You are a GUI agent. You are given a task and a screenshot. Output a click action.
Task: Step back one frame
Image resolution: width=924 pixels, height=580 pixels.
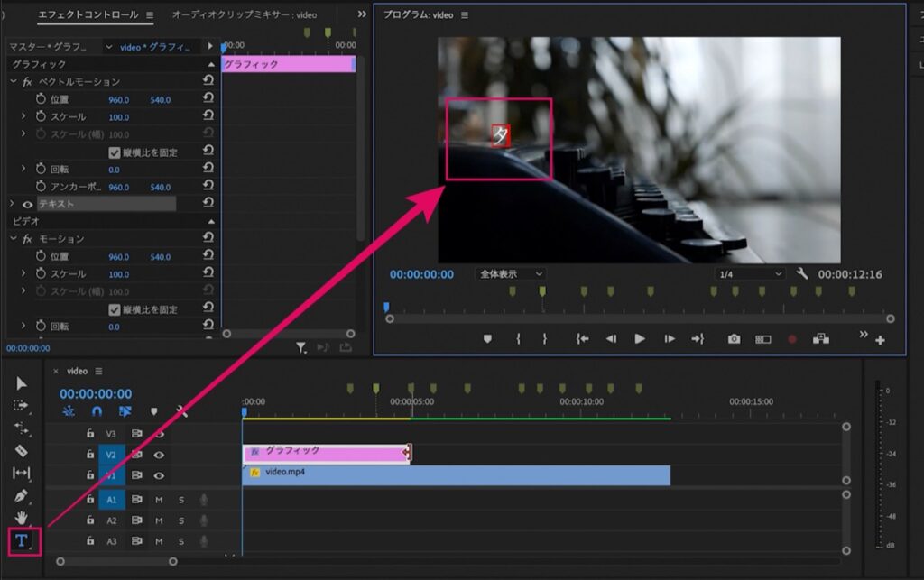pyautogui.click(x=611, y=338)
